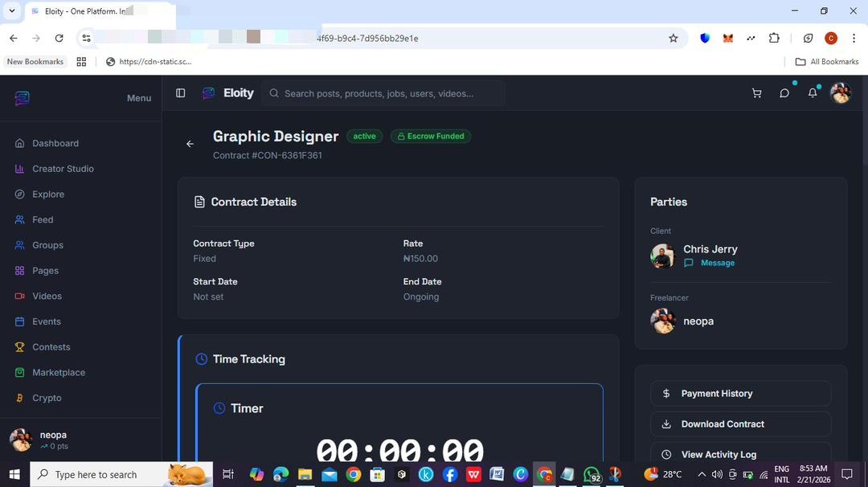Viewport: 868px width, 487px height.
Task: Switch to the Eloity browser tab
Action: [80, 10]
